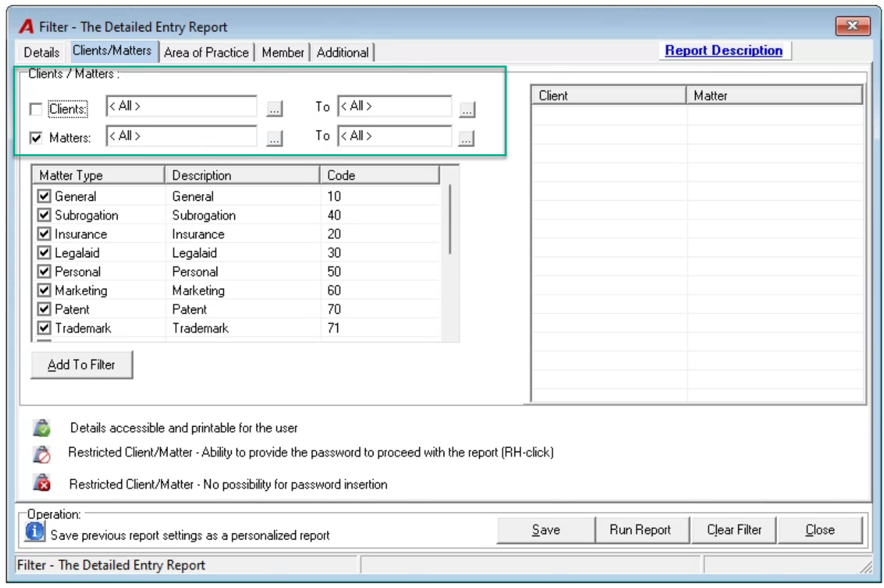The height and width of the screenshot is (588, 884).
Task: Uncheck the Legalaid matter type
Action: [45, 253]
